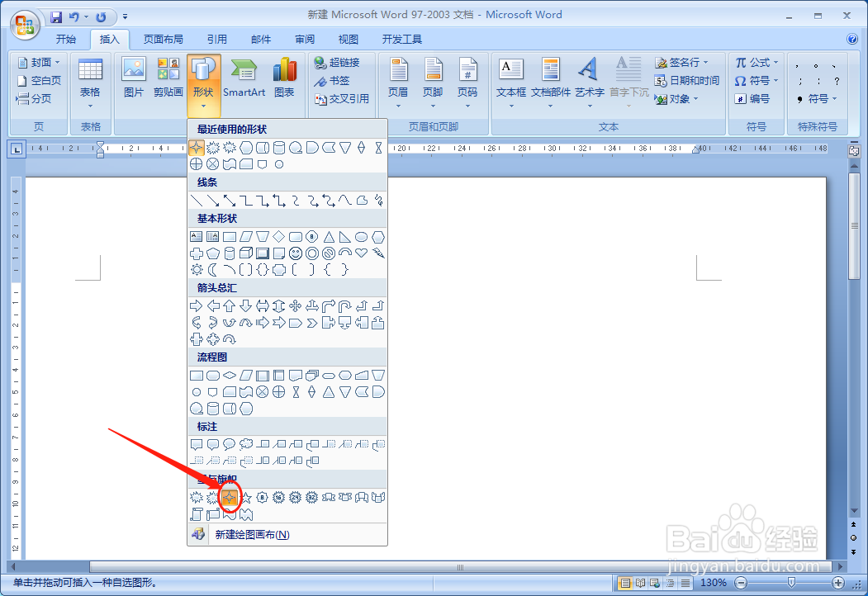This screenshot has height=596, width=868.
Task: Switch to Web Layout view
Action: pos(656,583)
